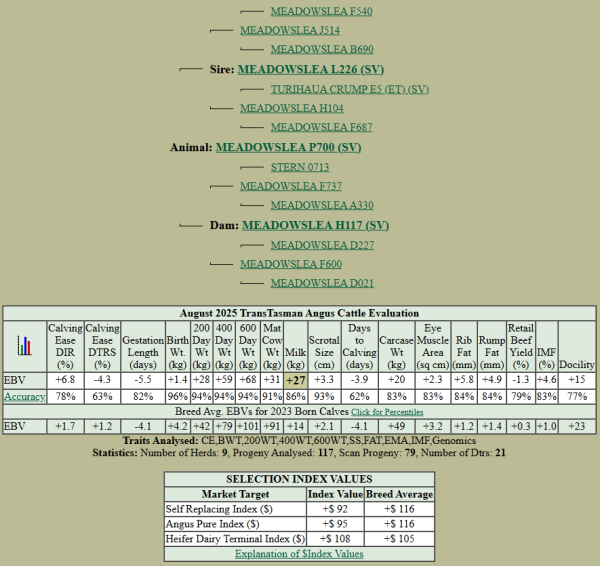Select Rib Fat EBV +5.8
Screen dimensions: 600x566
point(464,380)
